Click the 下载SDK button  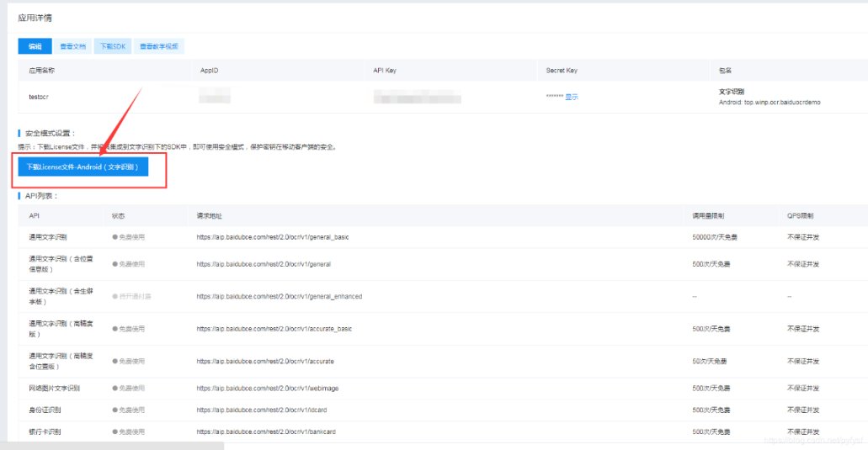[113, 46]
